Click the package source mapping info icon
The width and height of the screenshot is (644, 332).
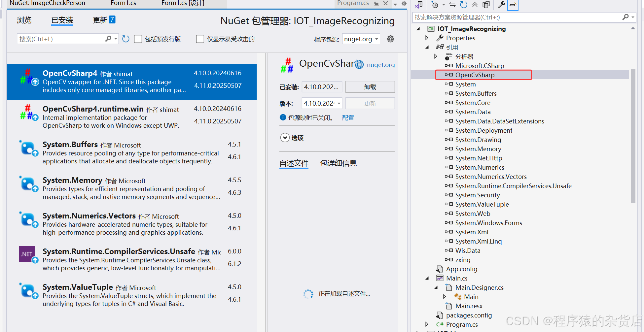(283, 117)
